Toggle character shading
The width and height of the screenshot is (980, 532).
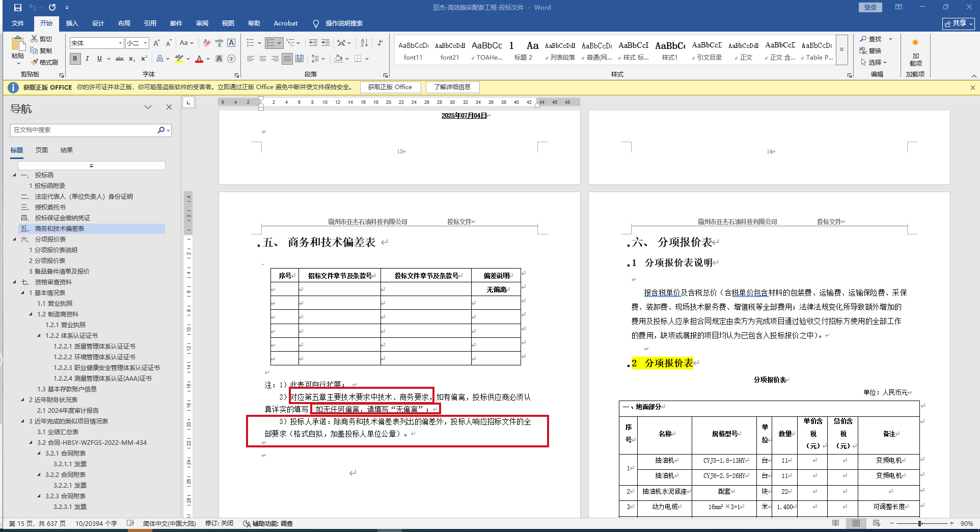click(x=219, y=59)
